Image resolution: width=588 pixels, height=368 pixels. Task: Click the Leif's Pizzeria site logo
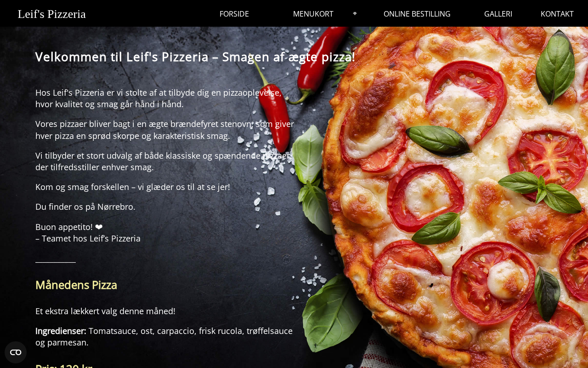[x=52, y=14]
